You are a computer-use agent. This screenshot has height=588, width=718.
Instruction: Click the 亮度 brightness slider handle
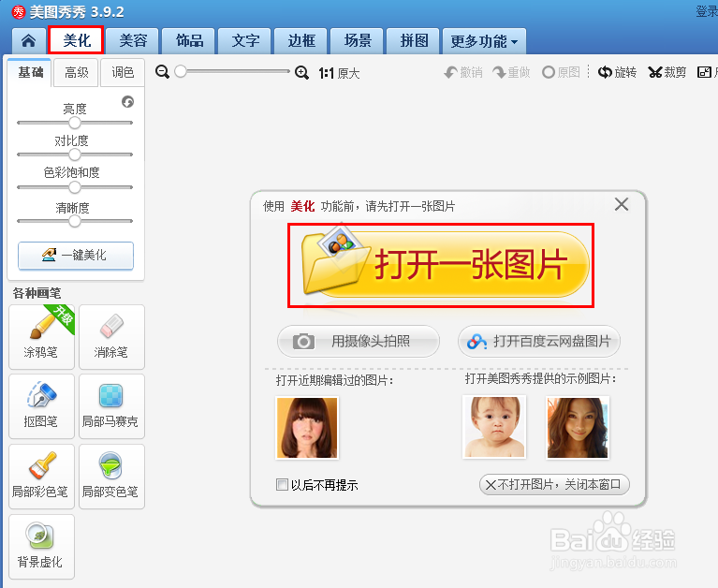coord(75,123)
